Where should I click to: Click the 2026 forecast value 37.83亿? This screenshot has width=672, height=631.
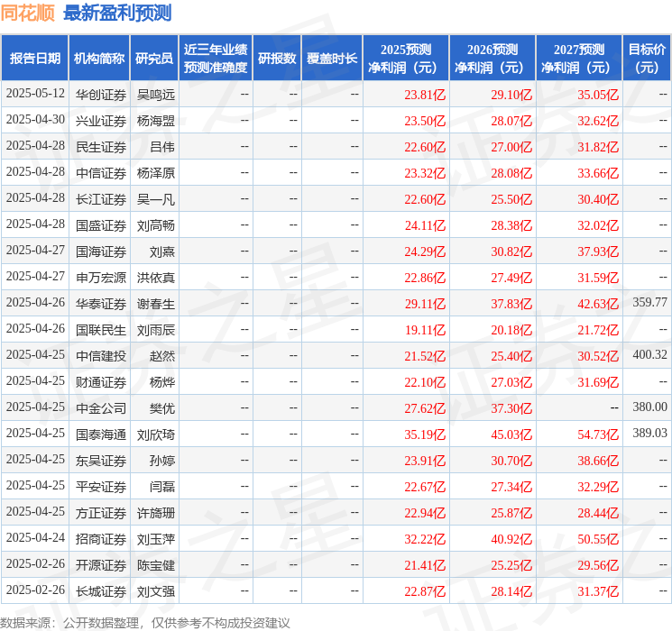(x=511, y=304)
